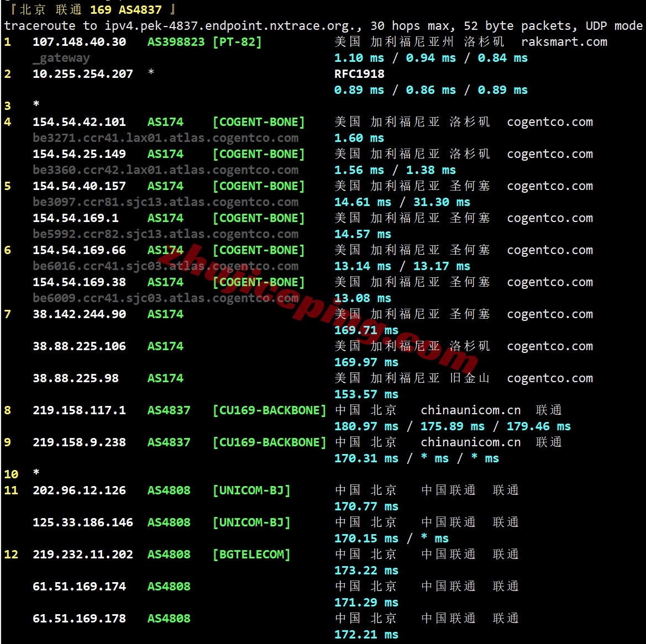Click the IP address 154.54.169.1
The width and height of the screenshot is (646, 644).
[x=75, y=218]
